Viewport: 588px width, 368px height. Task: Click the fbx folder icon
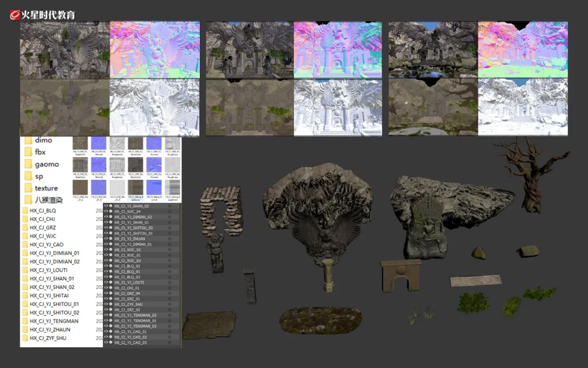pyautogui.click(x=28, y=152)
